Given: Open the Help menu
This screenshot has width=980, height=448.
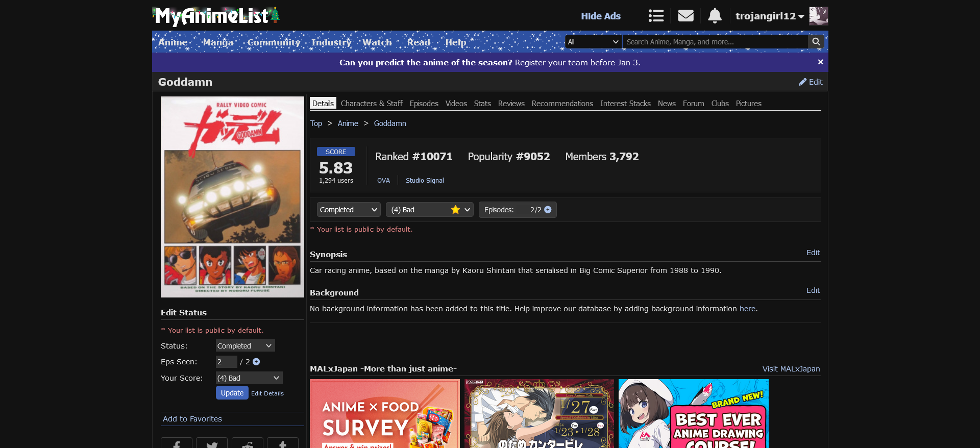Looking at the screenshot, I should pyautogui.click(x=456, y=42).
